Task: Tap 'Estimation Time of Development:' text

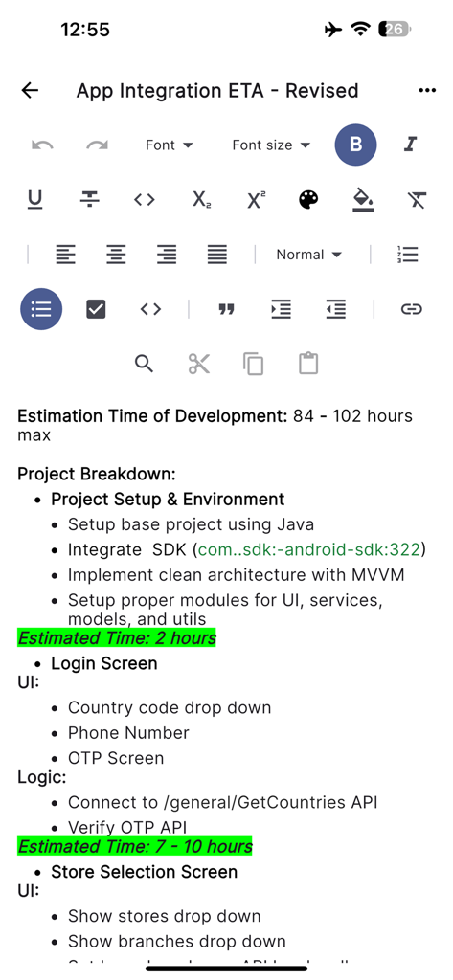Action: pyautogui.click(x=152, y=416)
